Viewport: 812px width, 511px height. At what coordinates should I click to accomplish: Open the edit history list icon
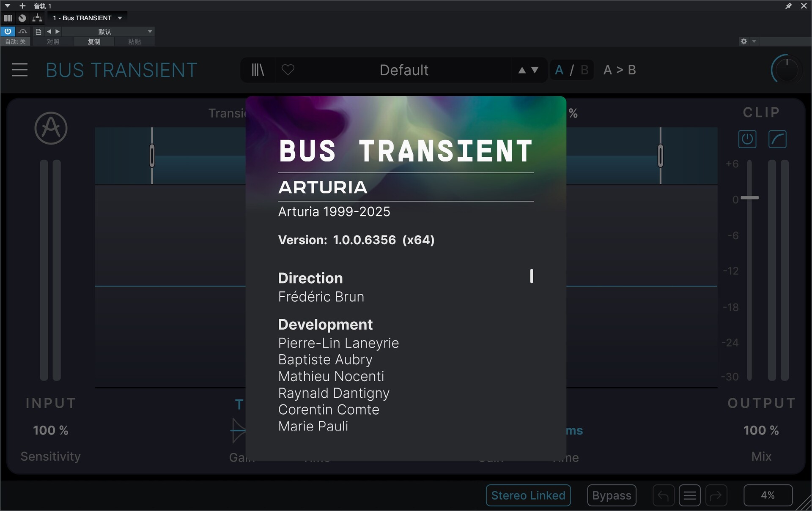click(x=690, y=495)
